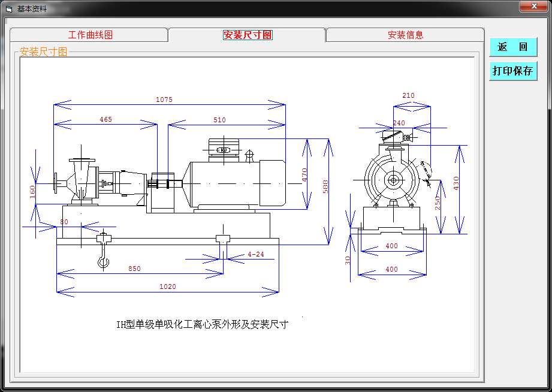Click the 250 height dimension

point(438,203)
